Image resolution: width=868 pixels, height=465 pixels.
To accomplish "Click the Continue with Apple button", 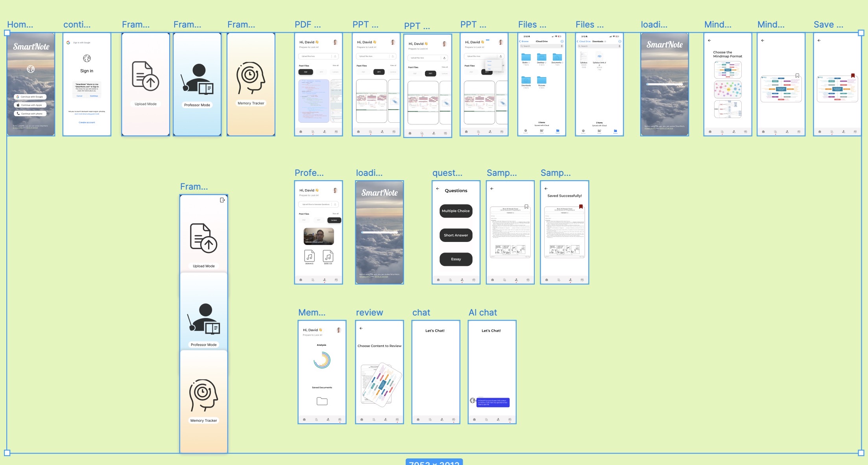I will (x=31, y=105).
